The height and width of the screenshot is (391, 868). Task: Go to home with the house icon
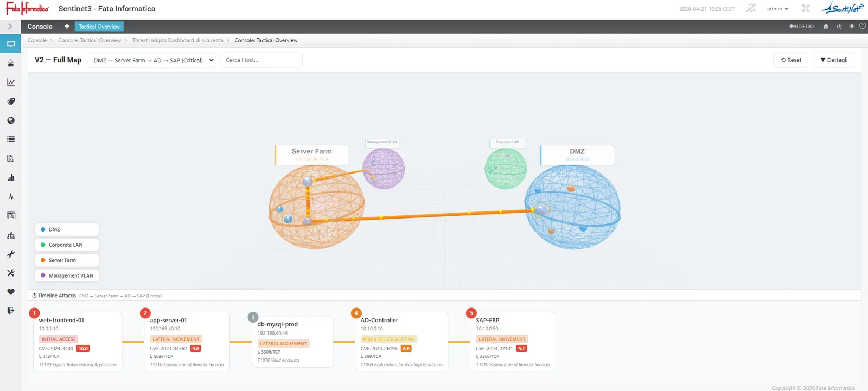click(826, 27)
